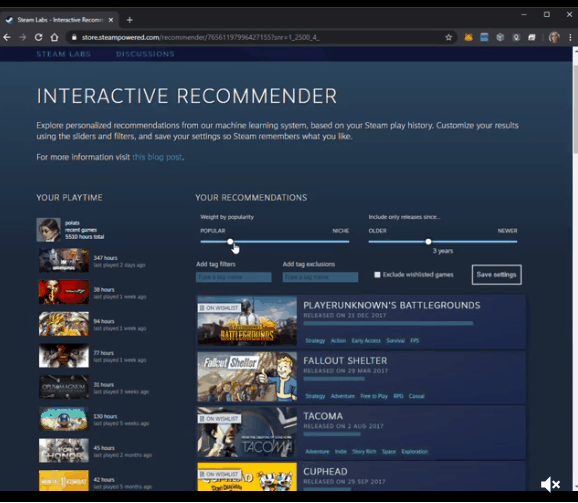Open the blue calendar extension icon

(484, 37)
